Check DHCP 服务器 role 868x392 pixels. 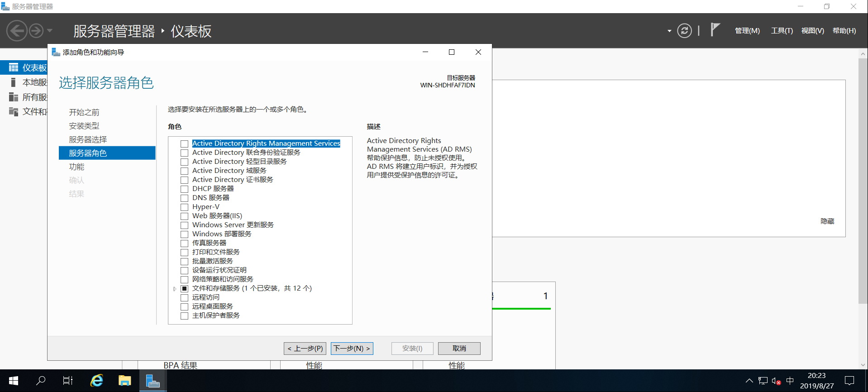click(x=184, y=189)
